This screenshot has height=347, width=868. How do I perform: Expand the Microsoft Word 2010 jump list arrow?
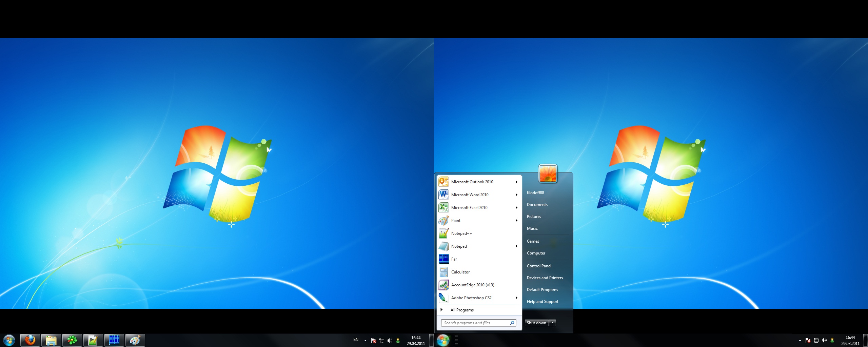516,195
